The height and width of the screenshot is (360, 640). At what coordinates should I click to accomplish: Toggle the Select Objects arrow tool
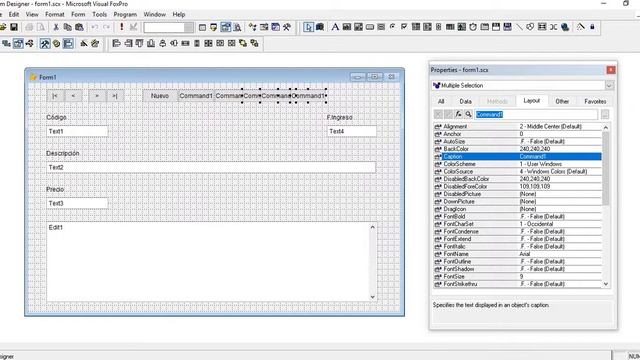309,27
